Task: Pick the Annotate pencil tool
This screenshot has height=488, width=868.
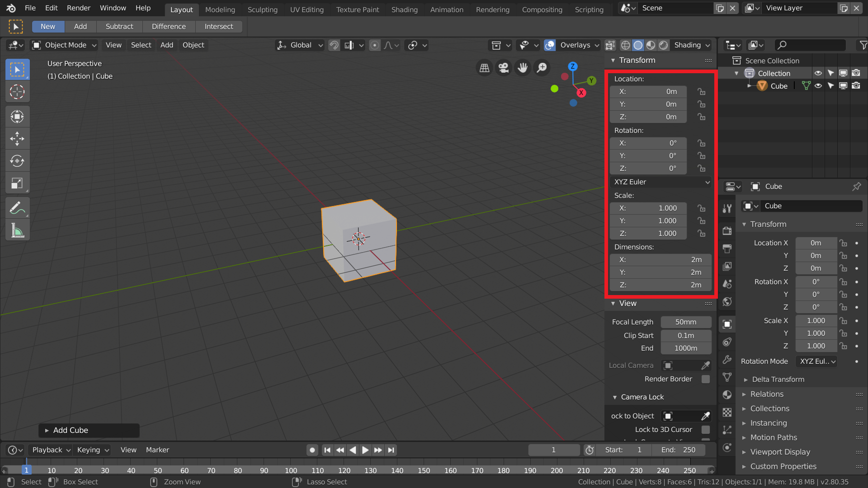Action: (x=17, y=208)
